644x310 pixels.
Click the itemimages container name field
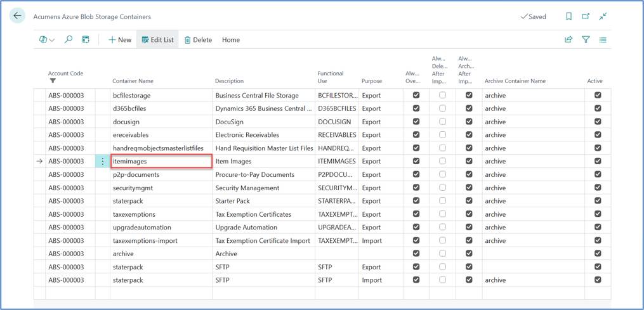coord(161,162)
